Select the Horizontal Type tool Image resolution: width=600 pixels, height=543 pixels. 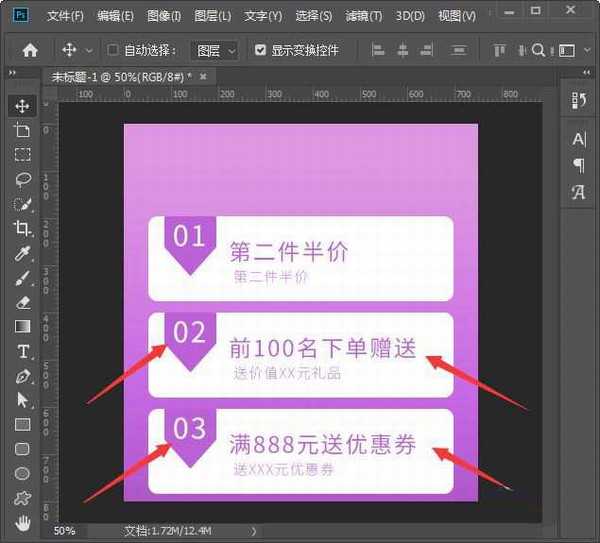click(x=22, y=351)
